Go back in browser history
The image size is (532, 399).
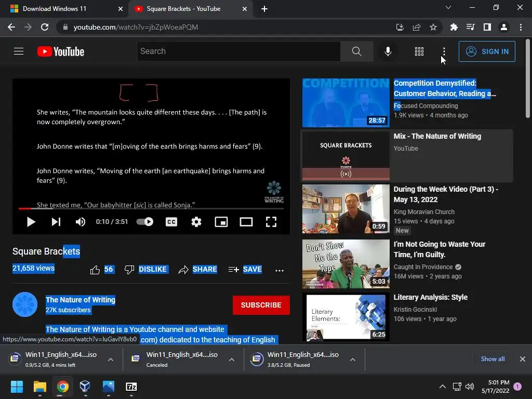[11, 27]
